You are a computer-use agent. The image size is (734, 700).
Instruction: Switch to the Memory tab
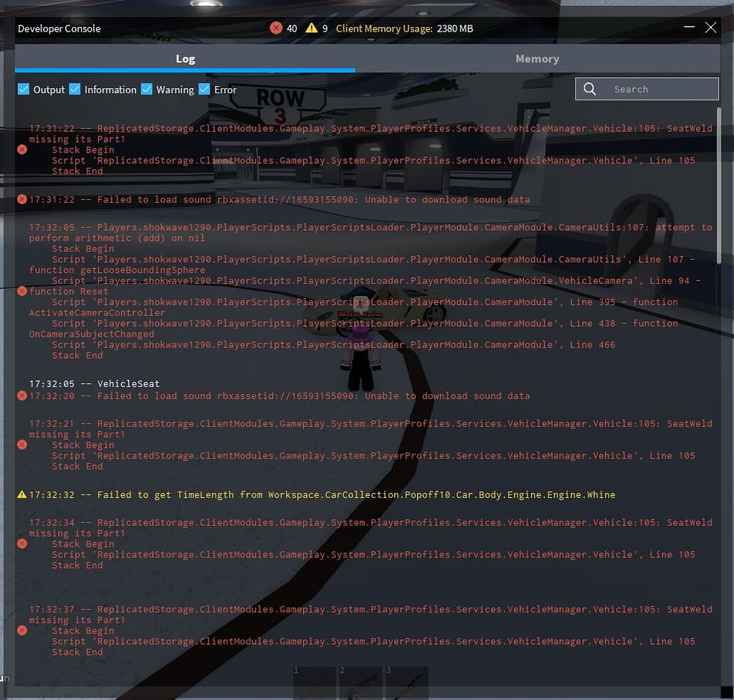(537, 59)
